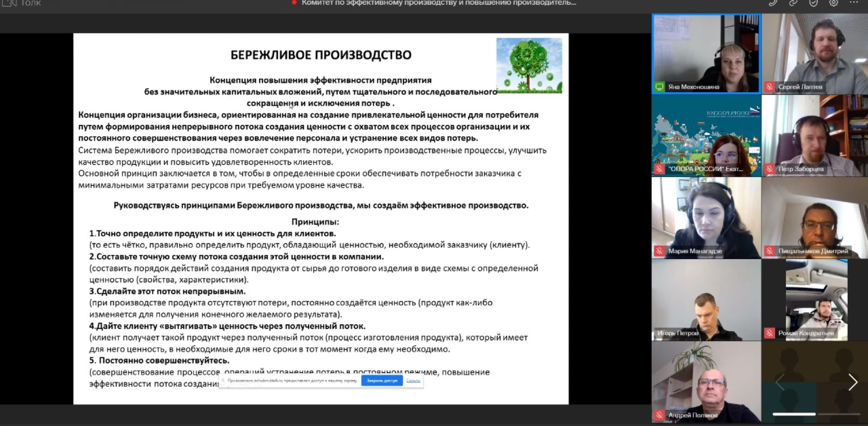The height and width of the screenshot is (426, 868).
Task: Click the red recording indicator dot
Action: coord(294,3)
